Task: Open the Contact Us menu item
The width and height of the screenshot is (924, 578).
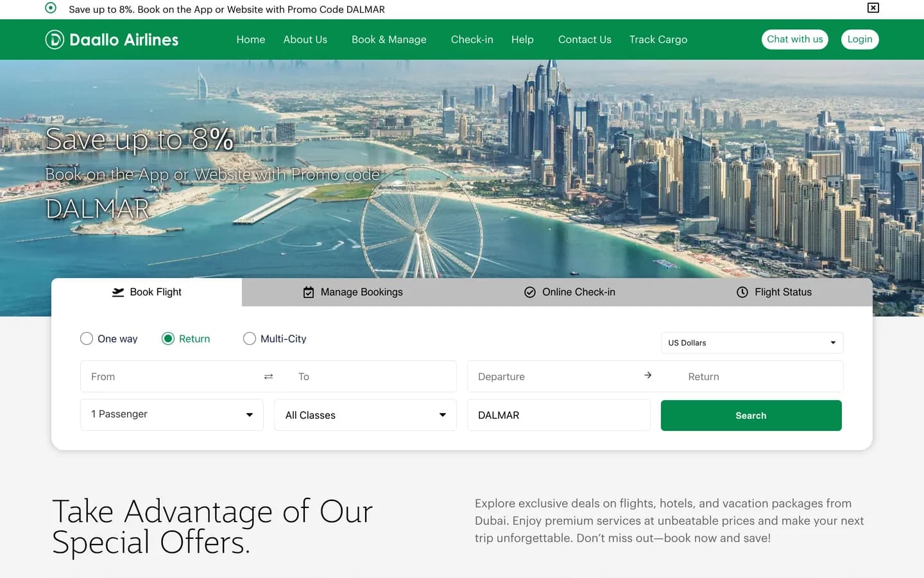Action: click(585, 40)
